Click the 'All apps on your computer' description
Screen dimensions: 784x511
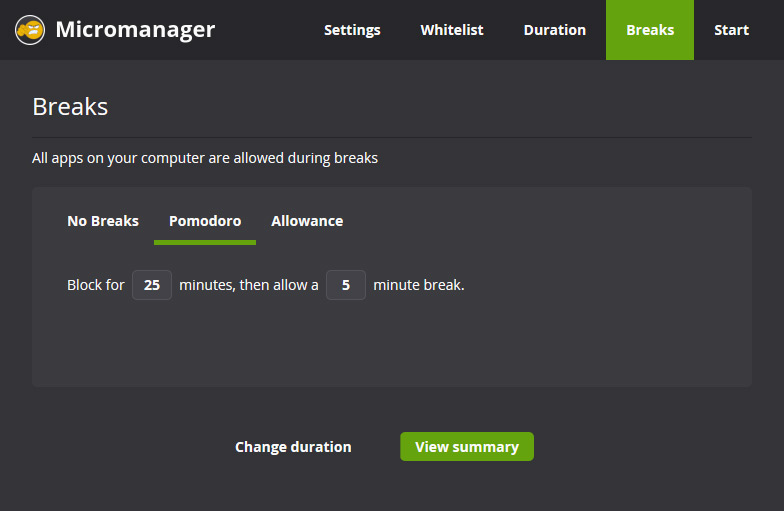[205, 158]
